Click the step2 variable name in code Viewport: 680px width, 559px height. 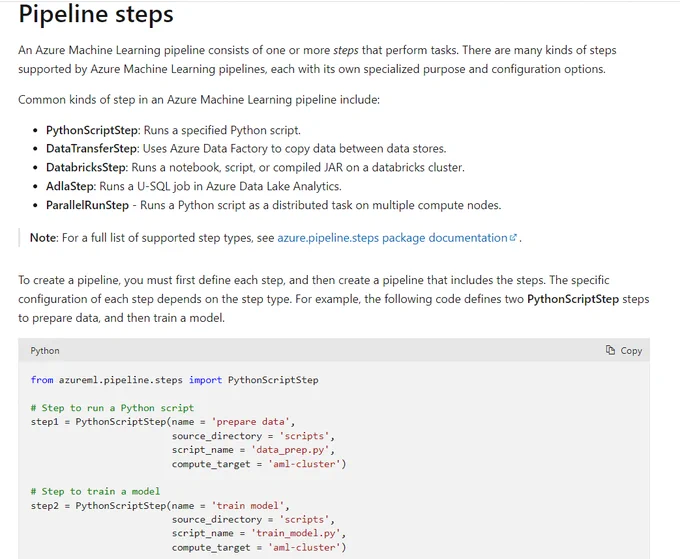click(x=44, y=506)
